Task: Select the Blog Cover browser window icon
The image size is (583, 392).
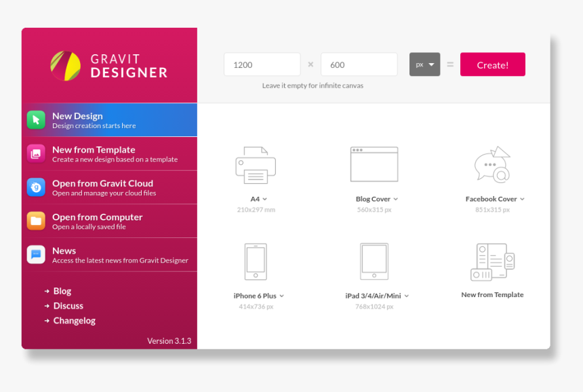Action: click(x=374, y=164)
